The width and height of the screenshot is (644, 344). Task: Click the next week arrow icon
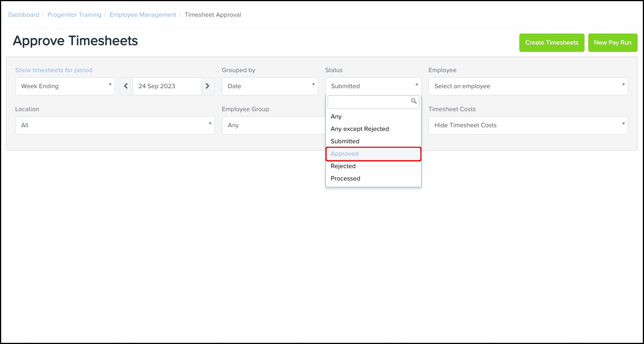click(x=207, y=86)
